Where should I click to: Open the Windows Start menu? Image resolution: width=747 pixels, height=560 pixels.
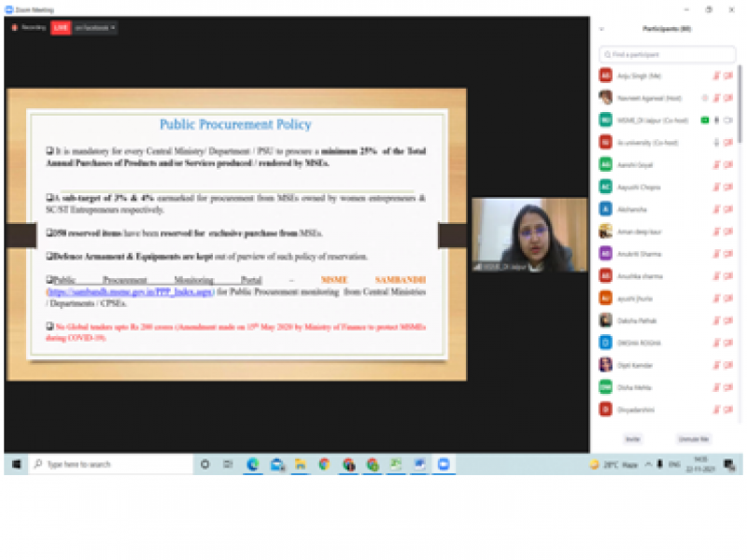(x=16, y=464)
